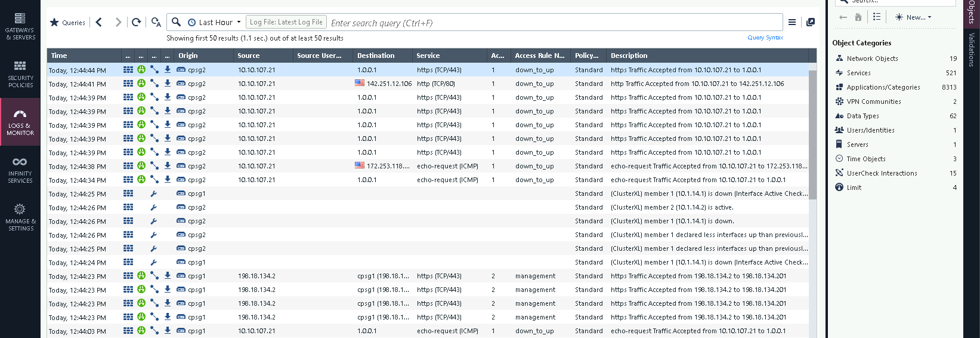Go back to the previous query
The width and height of the screenshot is (980, 338).
click(99, 23)
